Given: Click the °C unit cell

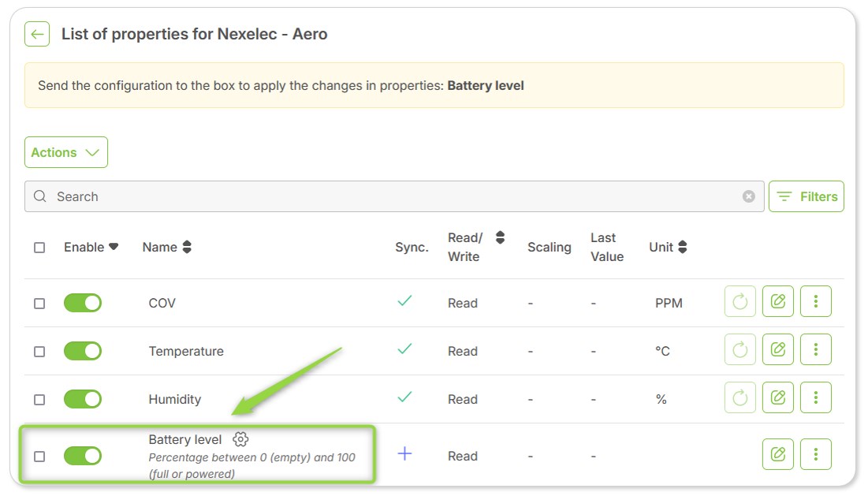Looking at the screenshot, I should 662,351.
